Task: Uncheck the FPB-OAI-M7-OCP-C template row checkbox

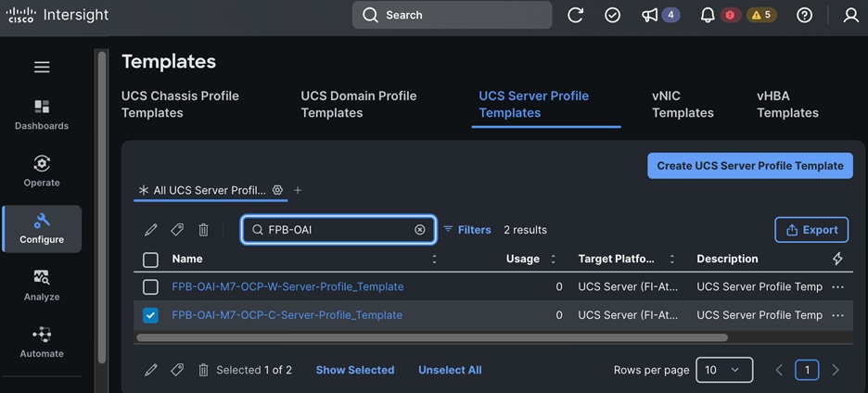Action: pyautogui.click(x=150, y=315)
